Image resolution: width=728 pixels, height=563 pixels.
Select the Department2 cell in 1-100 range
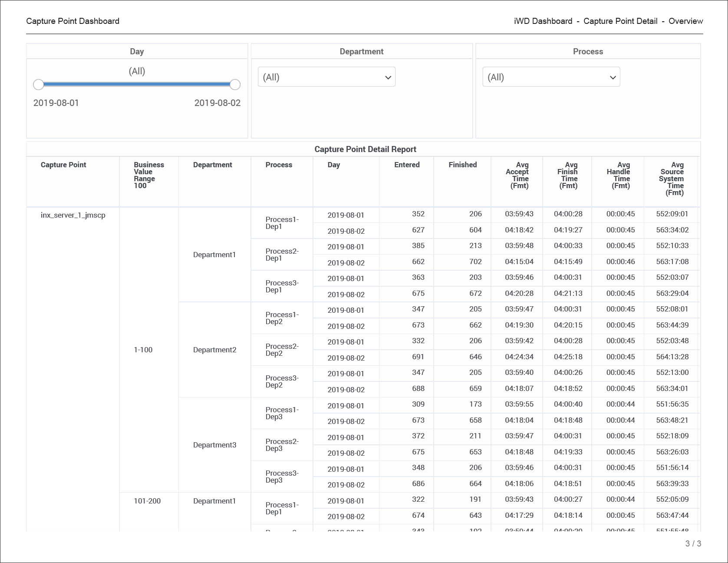click(x=214, y=350)
